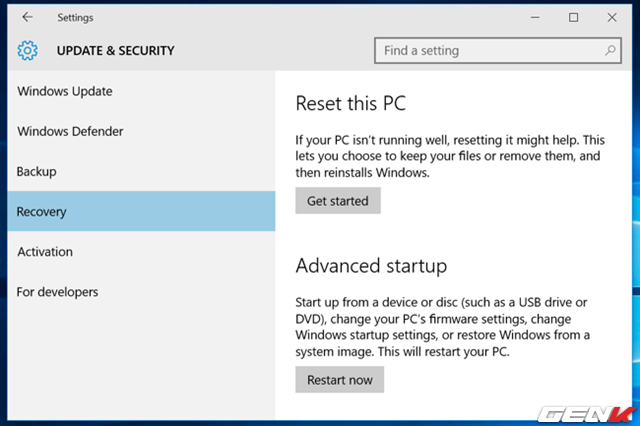
Task: Click Get started under Reset this PC
Action: click(x=338, y=201)
